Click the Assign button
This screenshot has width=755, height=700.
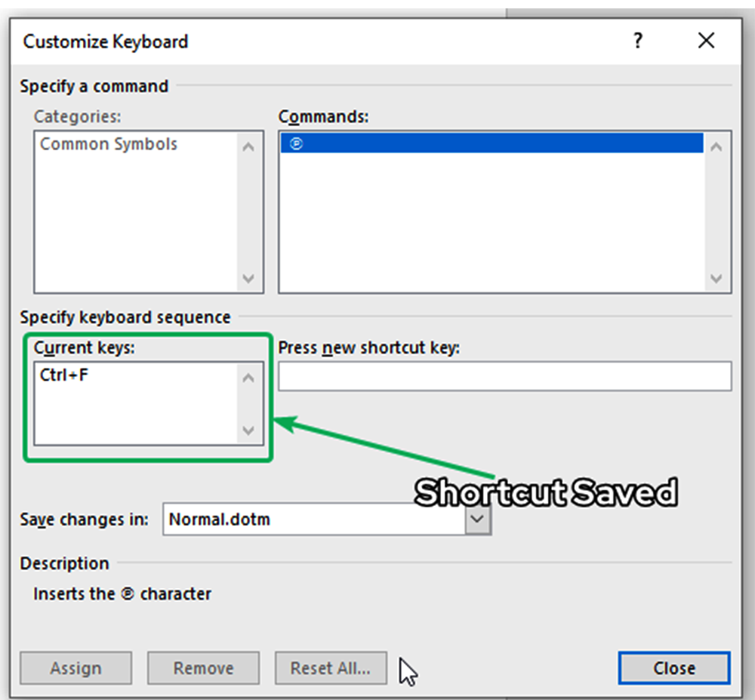(75, 668)
